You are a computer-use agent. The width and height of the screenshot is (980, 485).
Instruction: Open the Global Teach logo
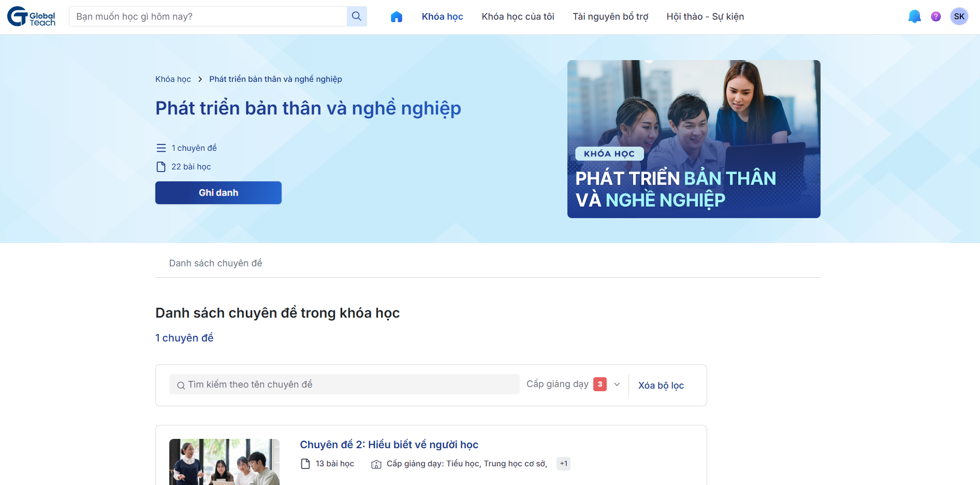tap(31, 16)
